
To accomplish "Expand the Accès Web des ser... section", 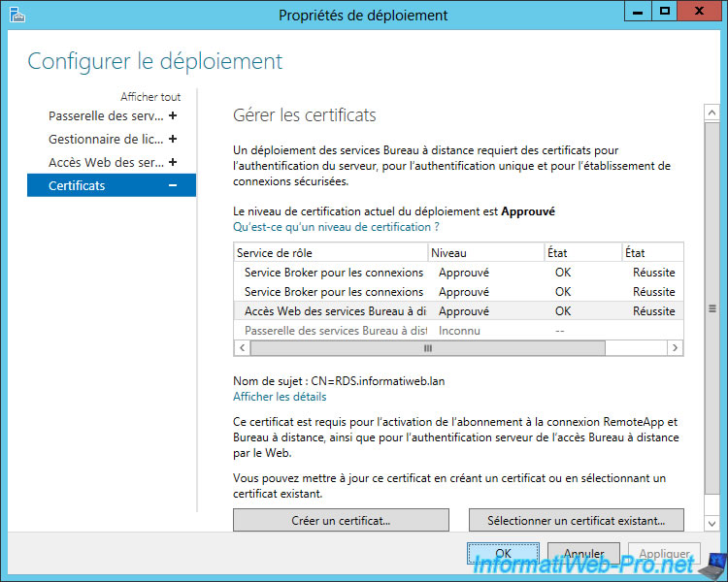I will pos(173,162).
